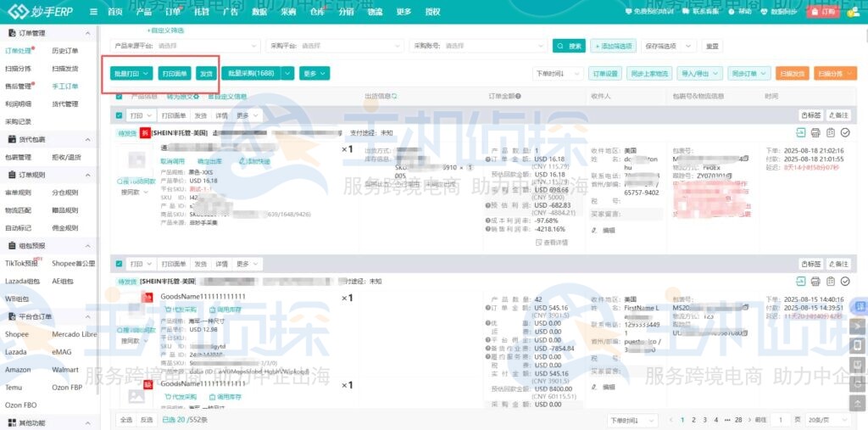Image resolution: width=868 pixels, height=430 pixels.
Task: Open the 采购平台 dropdown
Action: (334, 46)
